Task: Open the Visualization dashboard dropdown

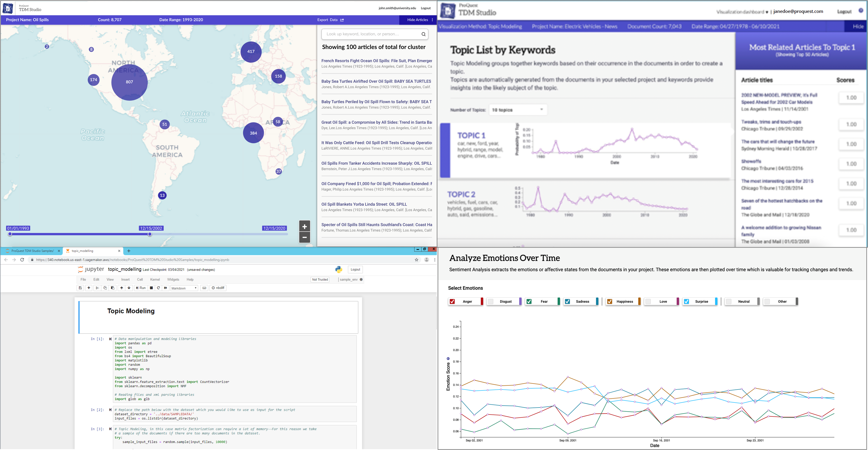Action: pyautogui.click(x=742, y=12)
